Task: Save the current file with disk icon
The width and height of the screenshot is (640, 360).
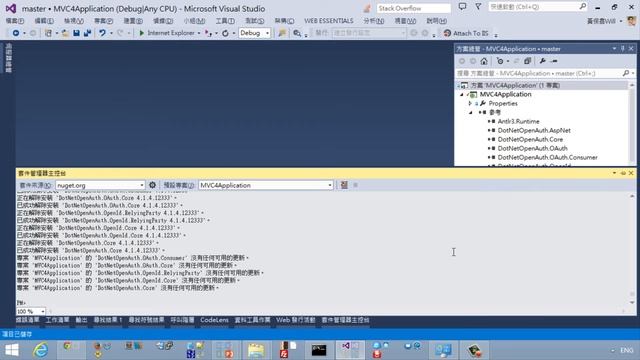Action: 76,33
